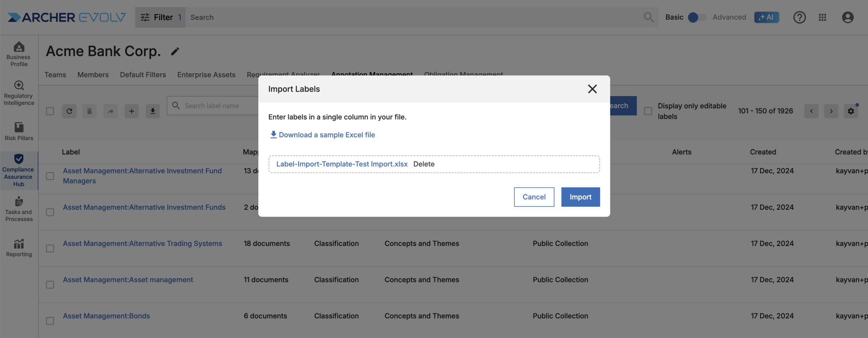
Task: Go to next page of labels
Action: tap(831, 111)
